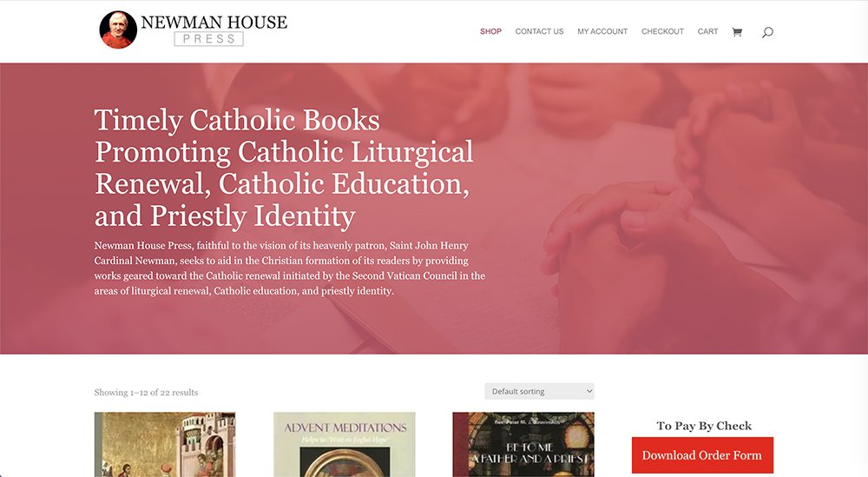Open search with the magnifying glass icon
Screen dimensions: 868x477
(767, 32)
